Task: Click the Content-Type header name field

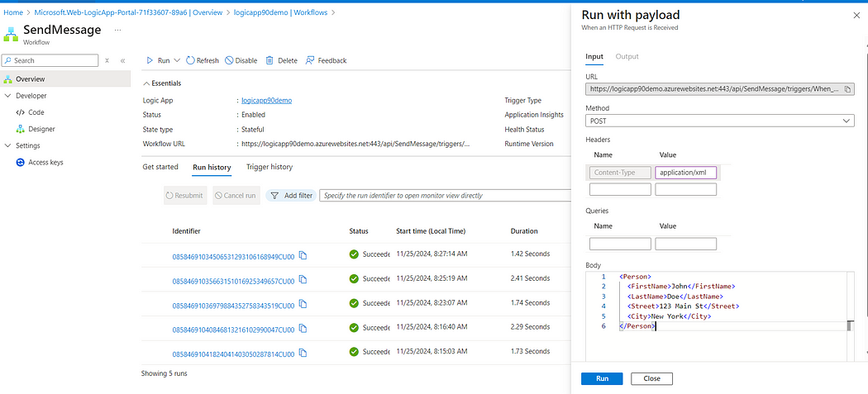Action: click(620, 173)
